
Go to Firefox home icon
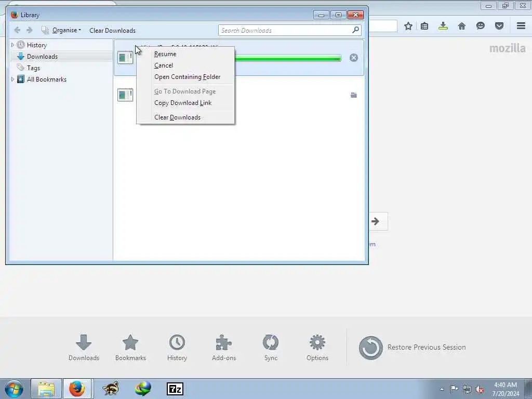(x=461, y=26)
